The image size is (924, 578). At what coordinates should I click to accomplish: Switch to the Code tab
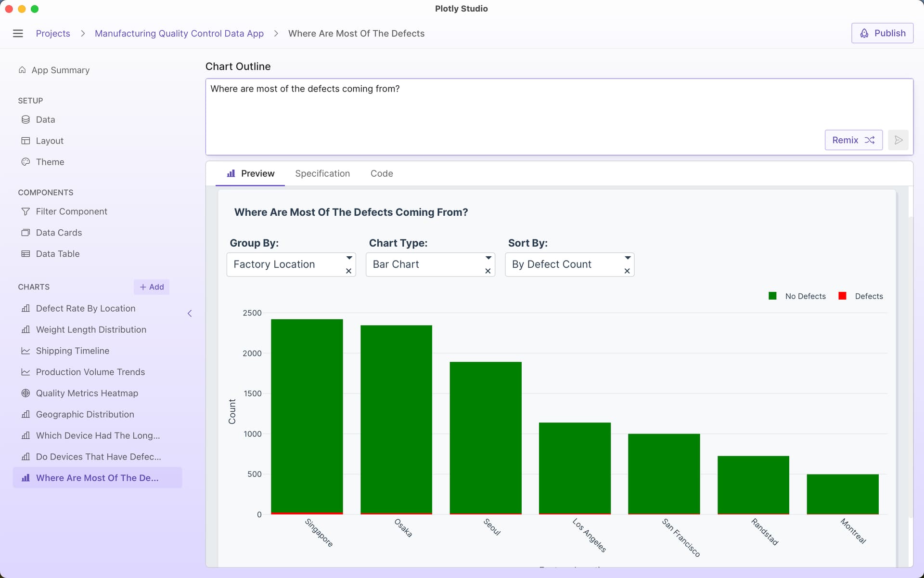[382, 173]
